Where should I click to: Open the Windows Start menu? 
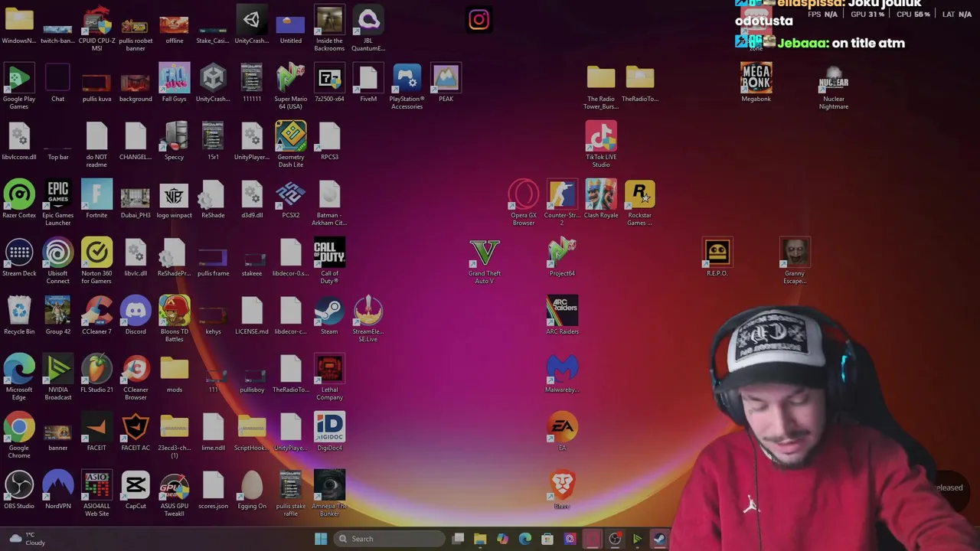coord(321,539)
